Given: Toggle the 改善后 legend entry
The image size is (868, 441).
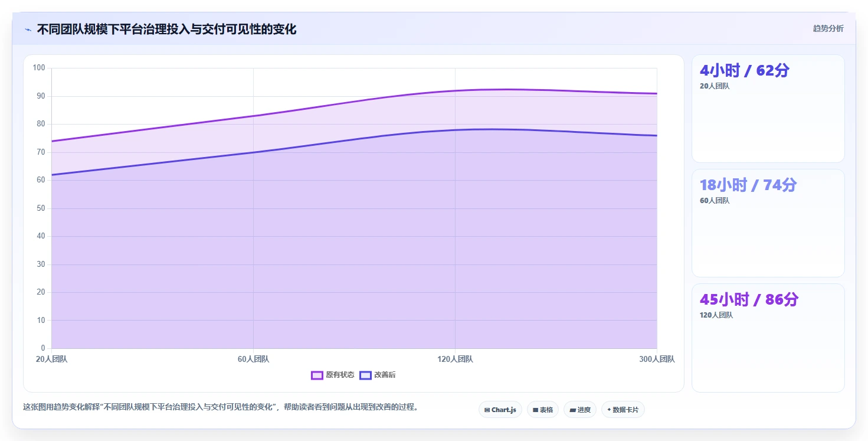Looking at the screenshot, I should (x=378, y=375).
